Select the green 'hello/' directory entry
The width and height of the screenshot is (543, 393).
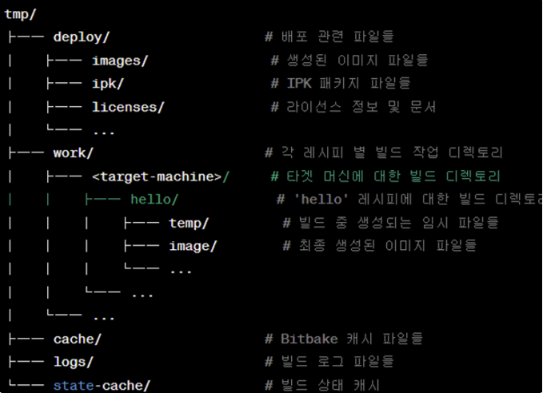pos(154,199)
